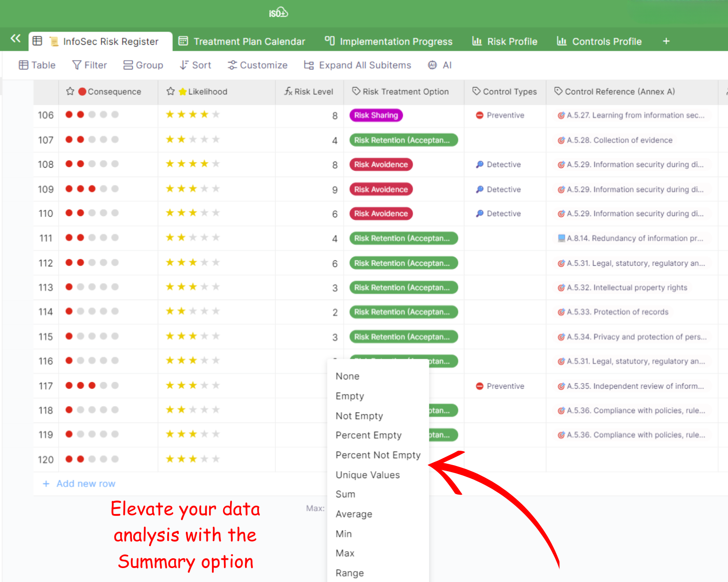Set row 109 consequence to fourth dot

(103, 189)
